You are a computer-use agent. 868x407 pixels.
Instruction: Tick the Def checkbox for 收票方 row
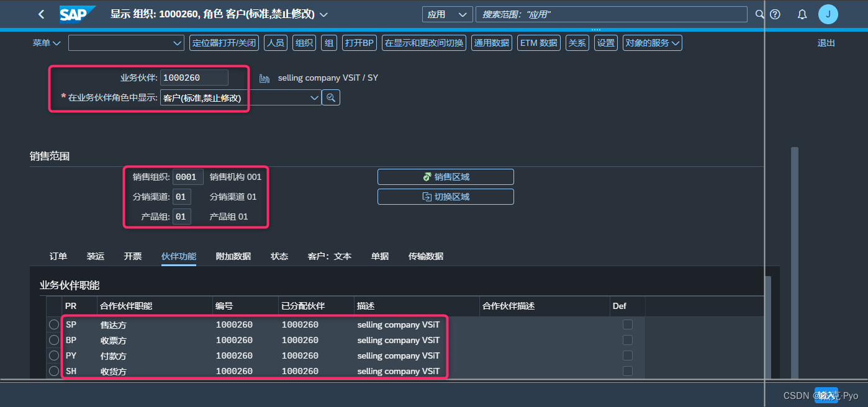[628, 340]
